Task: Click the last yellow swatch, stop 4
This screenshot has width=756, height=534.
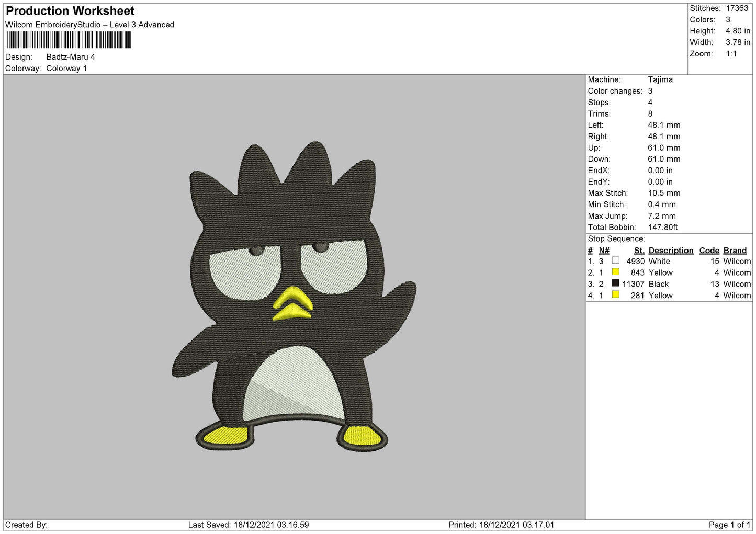Action: [x=615, y=295]
